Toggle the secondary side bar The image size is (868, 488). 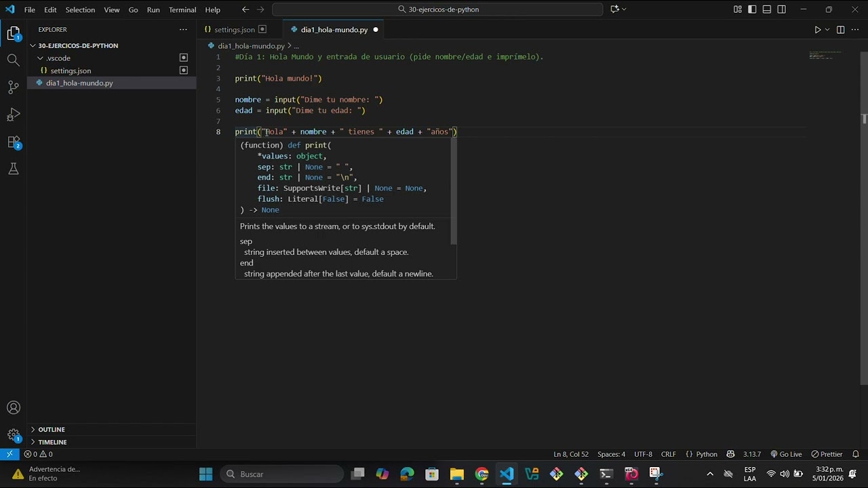point(782,9)
